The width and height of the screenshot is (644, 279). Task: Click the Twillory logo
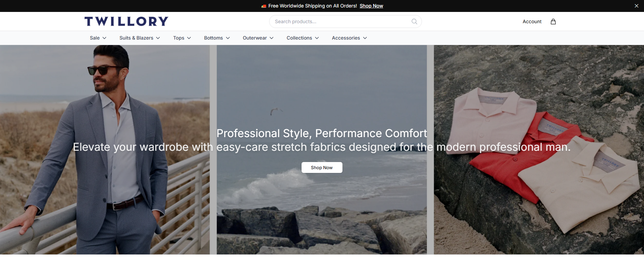pos(127,21)
